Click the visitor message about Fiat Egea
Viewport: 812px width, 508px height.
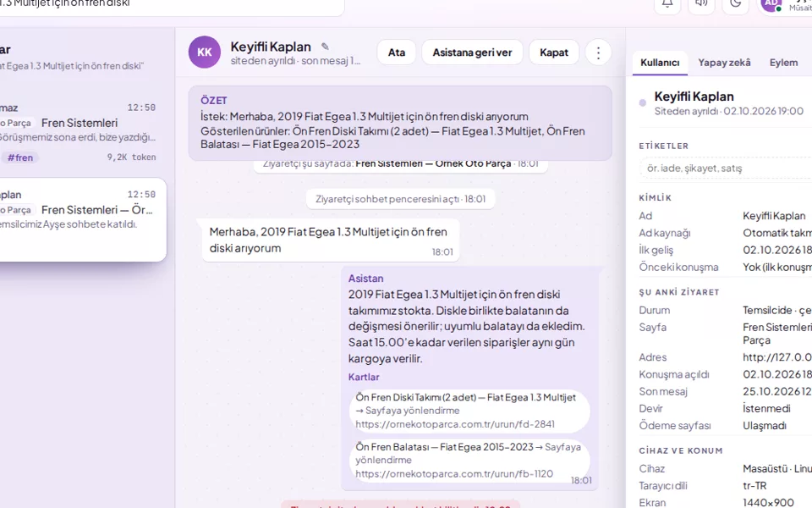[x=330, y=240]
